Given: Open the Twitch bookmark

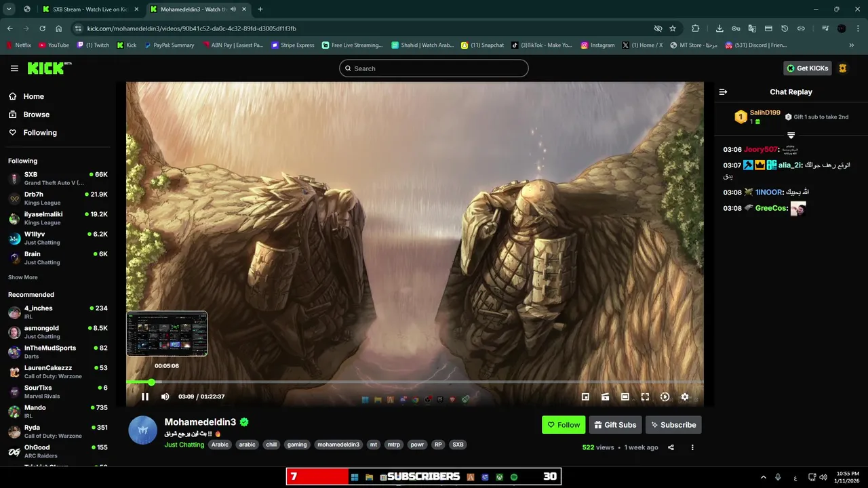Looking at the screenshot, I should [94, 45].
